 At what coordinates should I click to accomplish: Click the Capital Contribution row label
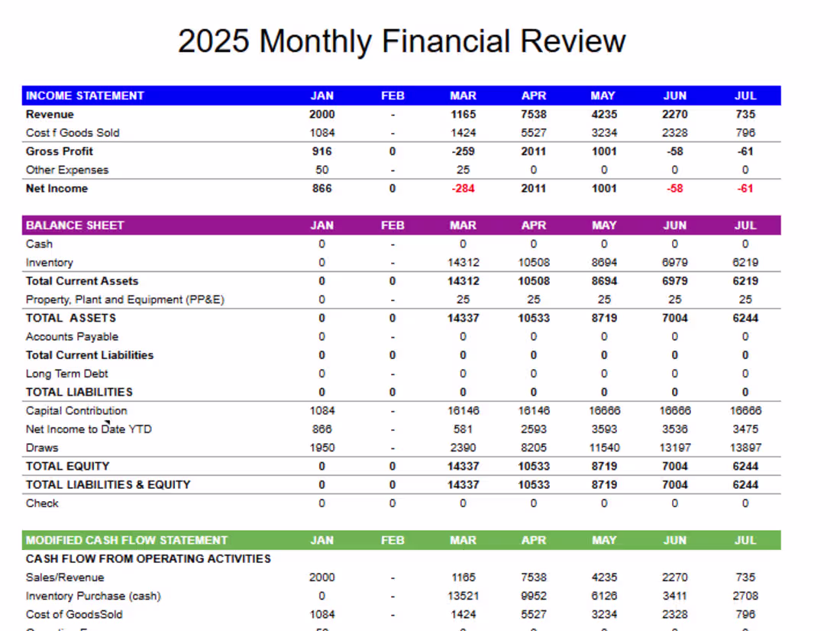pos(76,410)
